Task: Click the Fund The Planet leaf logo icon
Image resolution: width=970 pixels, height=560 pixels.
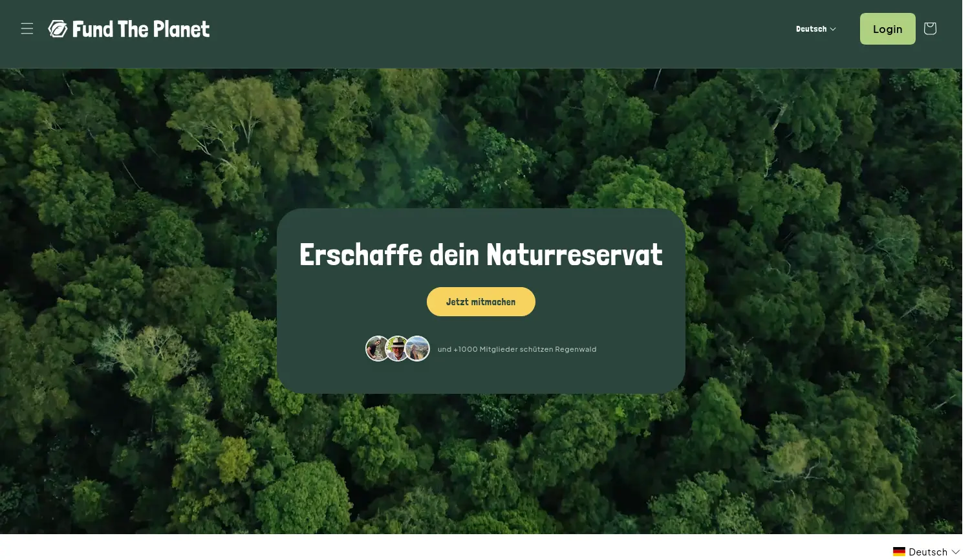Action: 58,28
